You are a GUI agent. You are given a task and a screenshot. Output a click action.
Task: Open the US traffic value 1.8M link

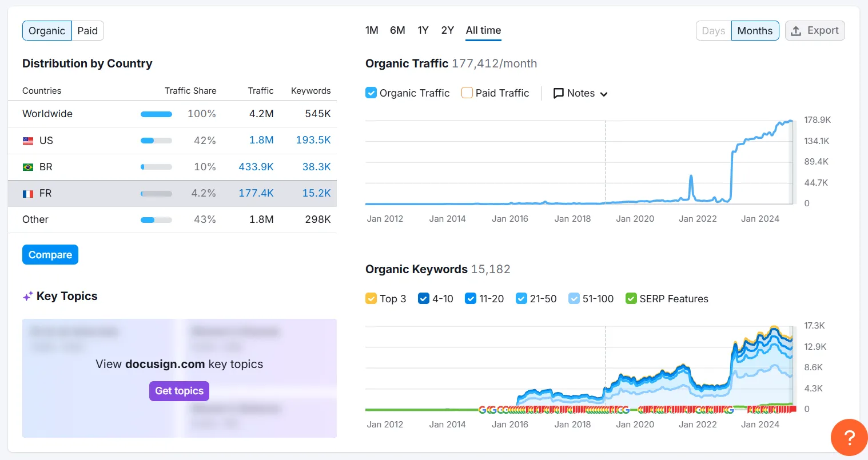pyautogui.click(x=261, y=140)
